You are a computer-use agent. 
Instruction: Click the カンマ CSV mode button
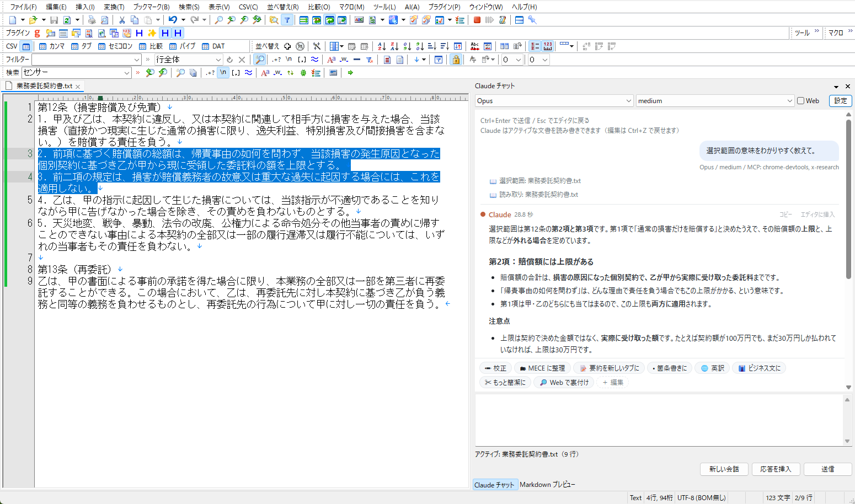tap(51, 46)
